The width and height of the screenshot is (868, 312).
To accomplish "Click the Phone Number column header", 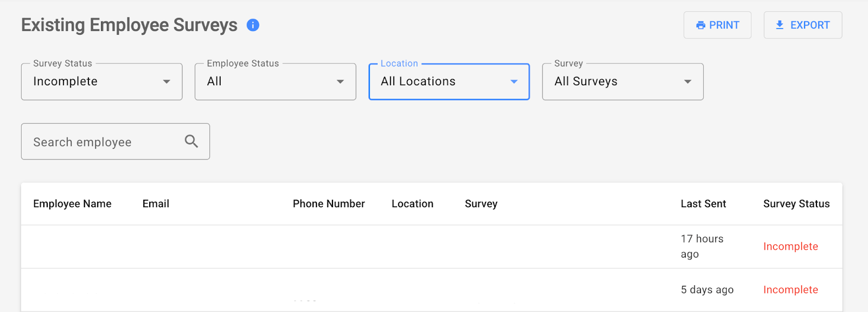I will [x=329, y=204].
